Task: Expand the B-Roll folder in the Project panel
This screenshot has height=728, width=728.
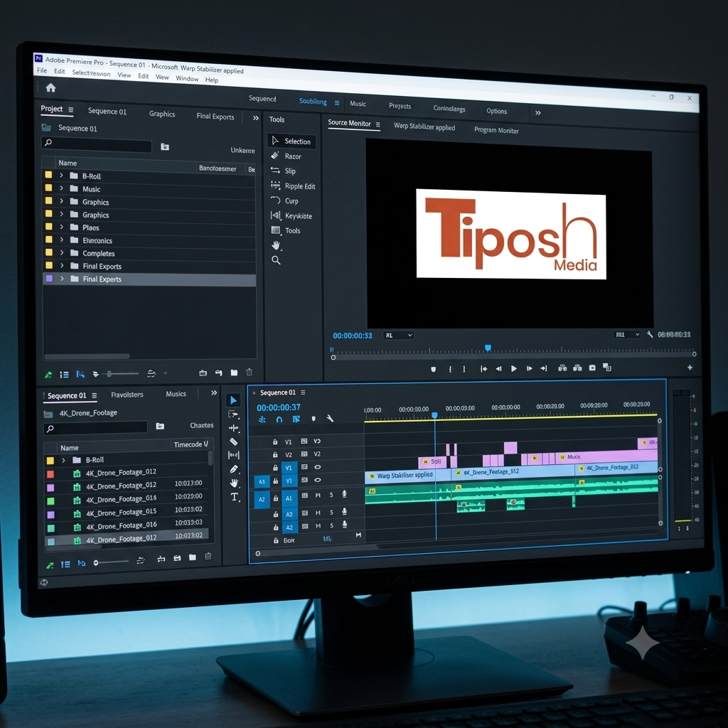Action: pos(61,176)
